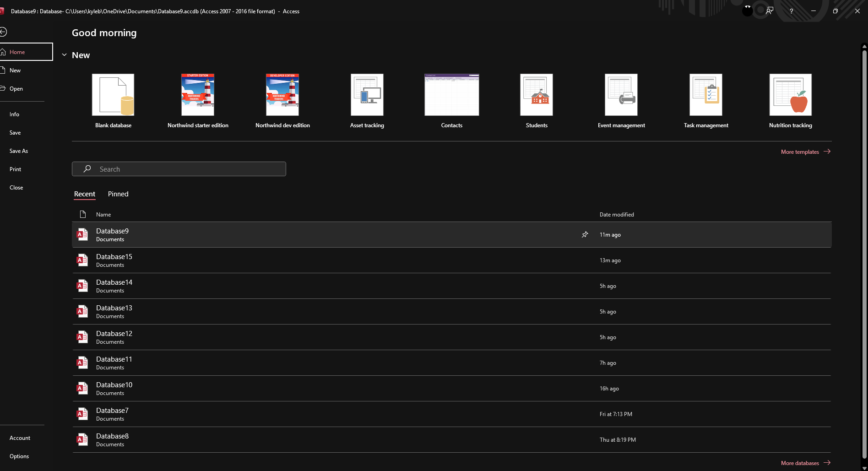Click the vertical scrollbar on the right
Viewport: 868px width, 471px height.
(x=864, y=254)
